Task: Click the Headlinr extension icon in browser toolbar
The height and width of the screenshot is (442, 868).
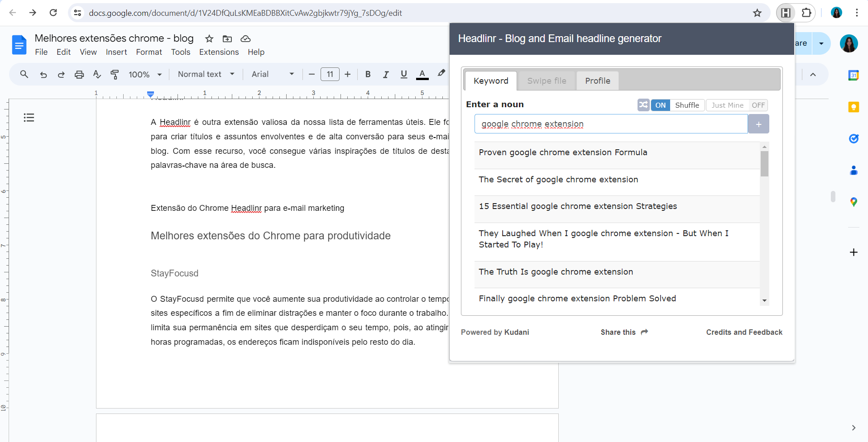Action: point(786,13)
